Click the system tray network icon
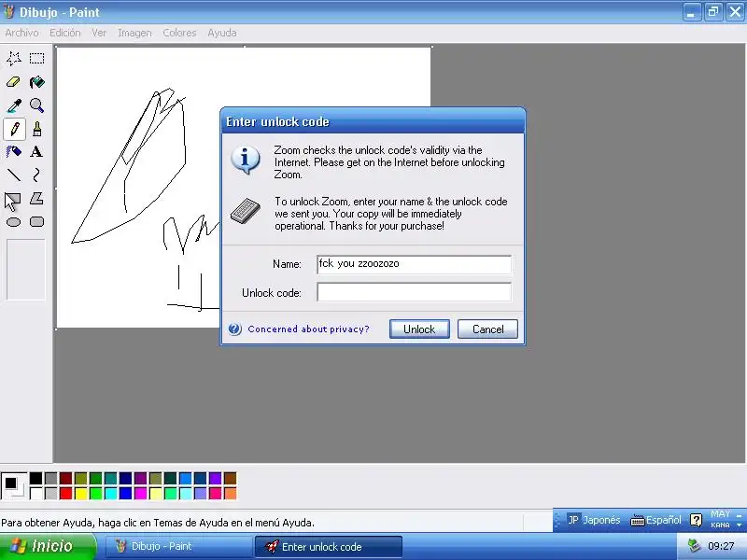This screenshot has height=560, width=747. pyautogui.click(x=694, y=546)
